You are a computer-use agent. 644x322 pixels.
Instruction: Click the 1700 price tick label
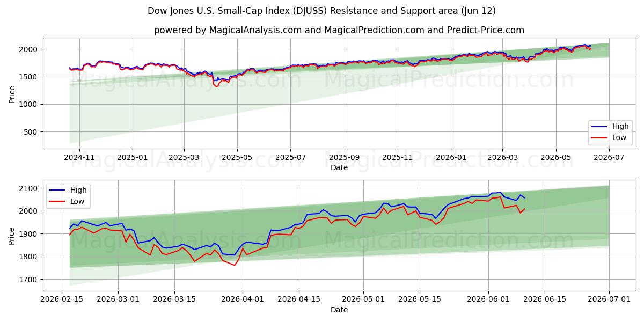click(30, 280)
